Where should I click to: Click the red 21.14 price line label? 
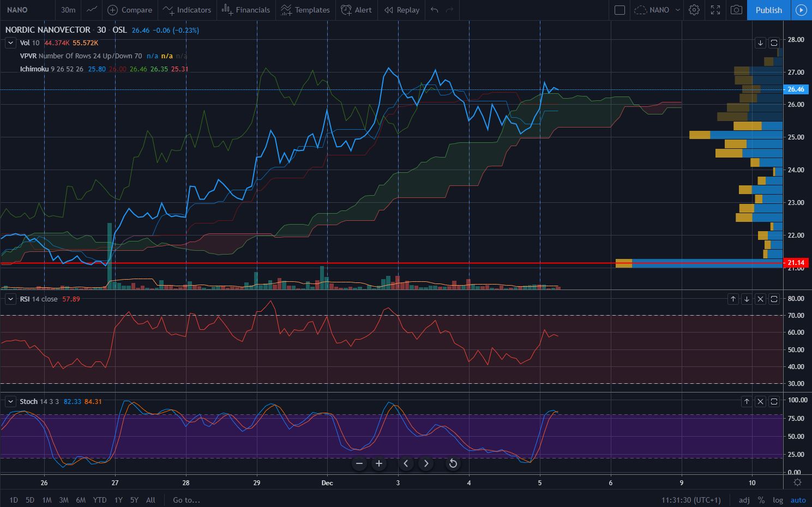pos(796,263)
